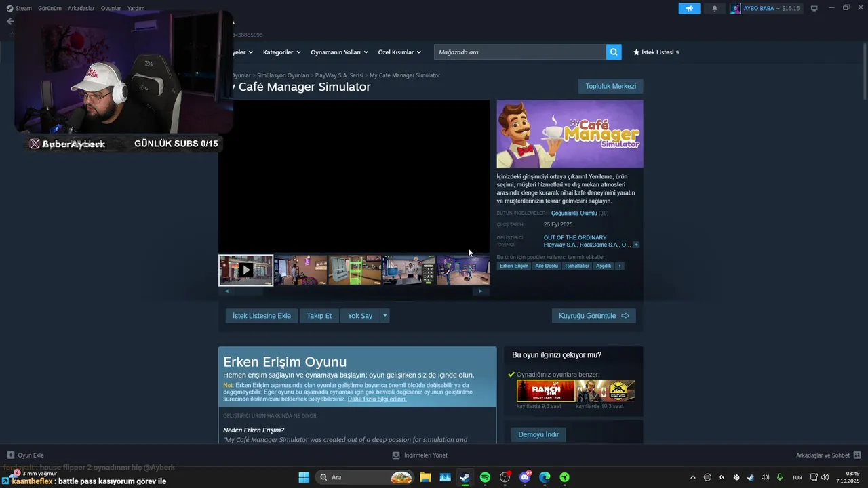Screen dimensions: 868x488
Task: Select the Rahatlatıcı tag
Action: click(x=577, y=266)
